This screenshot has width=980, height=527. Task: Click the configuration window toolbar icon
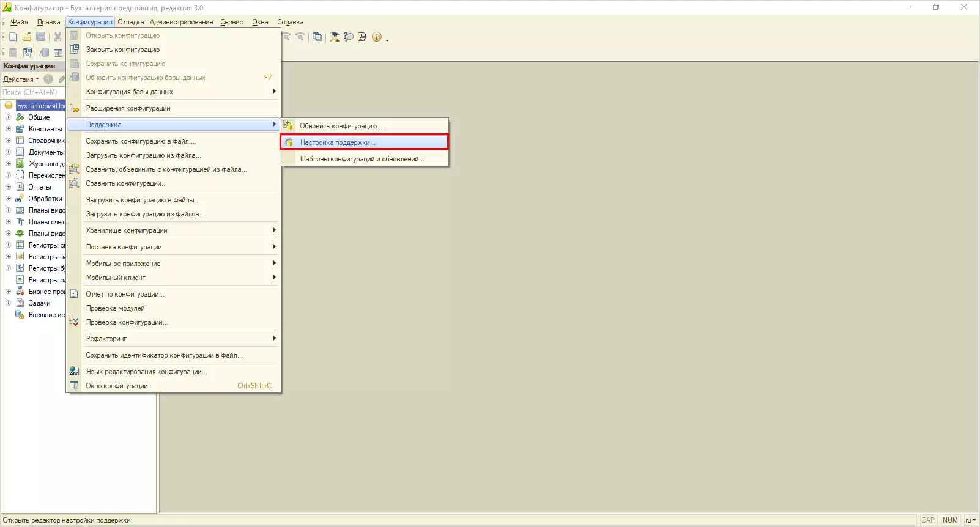click(x=58, y=53)
